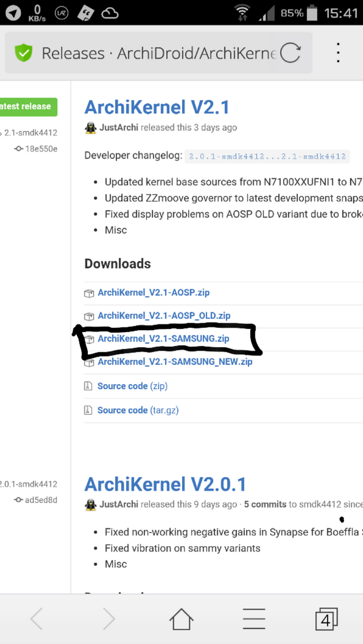Viewport: 363px width, 644px height.
Task: Open the tab switcher showing 4 tabs
Action: pos(326,619)
